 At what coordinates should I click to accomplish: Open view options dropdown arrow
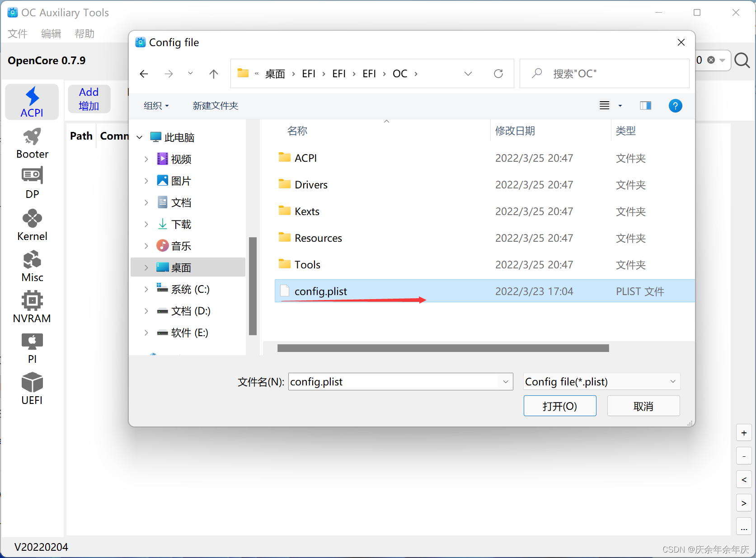(x=620, y=106)
